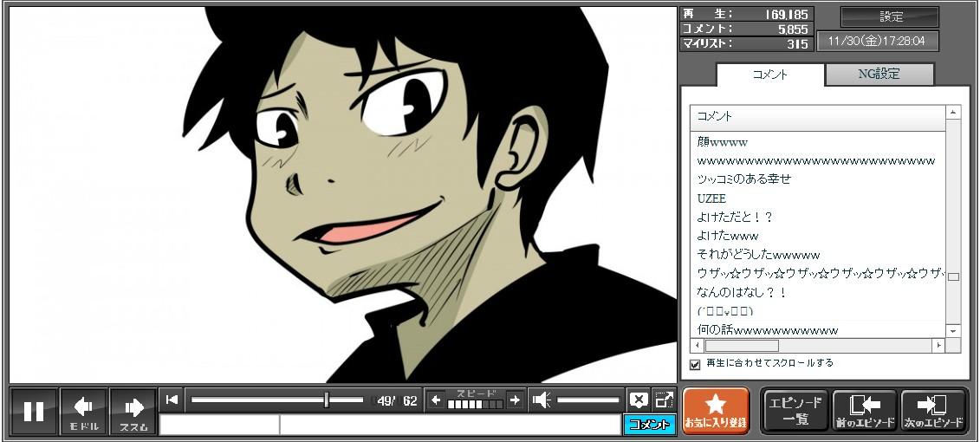Toggle fullscreen mode icon
The width and height of the screenshot is (980, 442).
[x=664, y=400]
